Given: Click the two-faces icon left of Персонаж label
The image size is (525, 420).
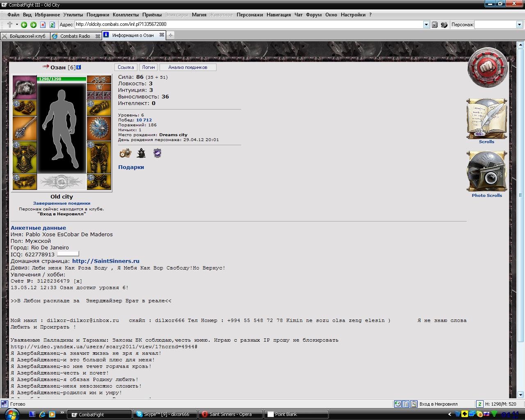Looking at the screenshot, I should coord(444,25).
